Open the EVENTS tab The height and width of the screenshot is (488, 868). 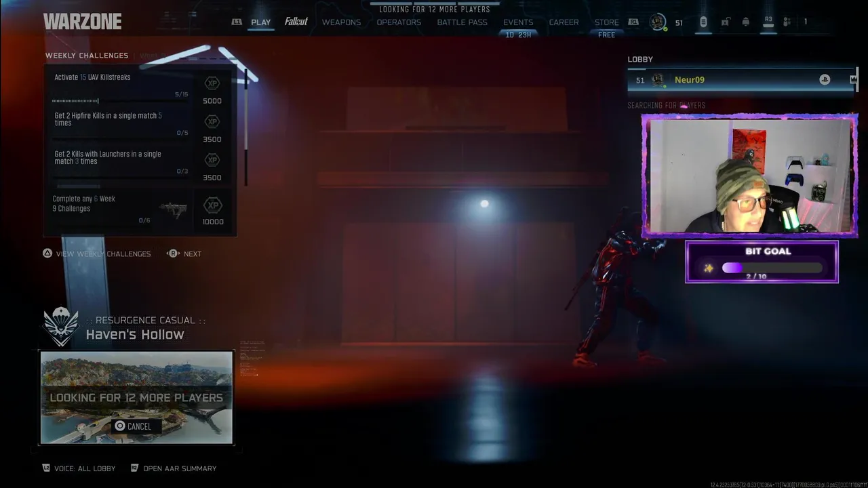(518, 22)
